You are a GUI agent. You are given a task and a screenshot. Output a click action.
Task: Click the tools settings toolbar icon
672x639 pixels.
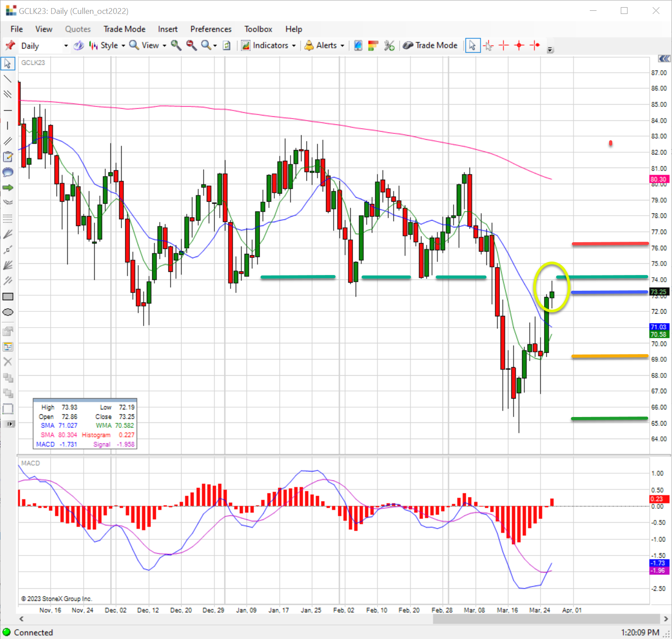click(x=389, y=45)
